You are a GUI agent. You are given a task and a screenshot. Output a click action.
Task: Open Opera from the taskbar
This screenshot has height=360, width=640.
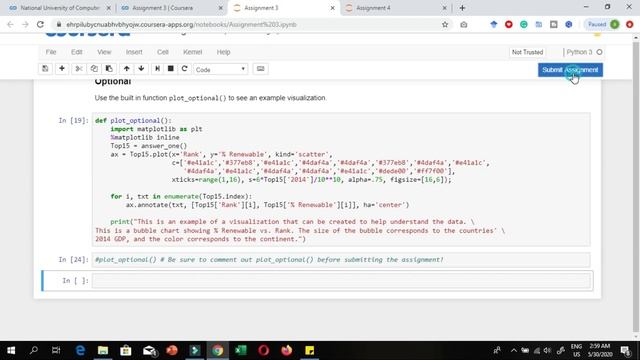click(x=264, y=350)
